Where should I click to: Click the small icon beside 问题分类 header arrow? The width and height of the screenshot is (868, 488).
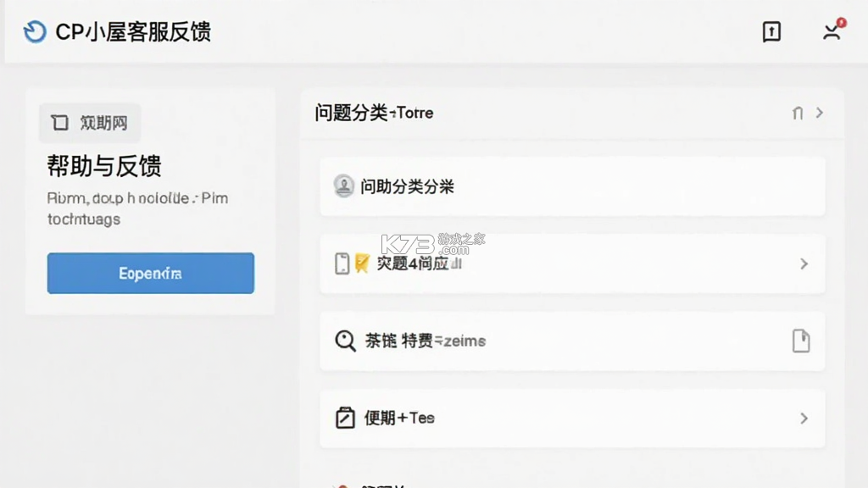click(797, 113)
